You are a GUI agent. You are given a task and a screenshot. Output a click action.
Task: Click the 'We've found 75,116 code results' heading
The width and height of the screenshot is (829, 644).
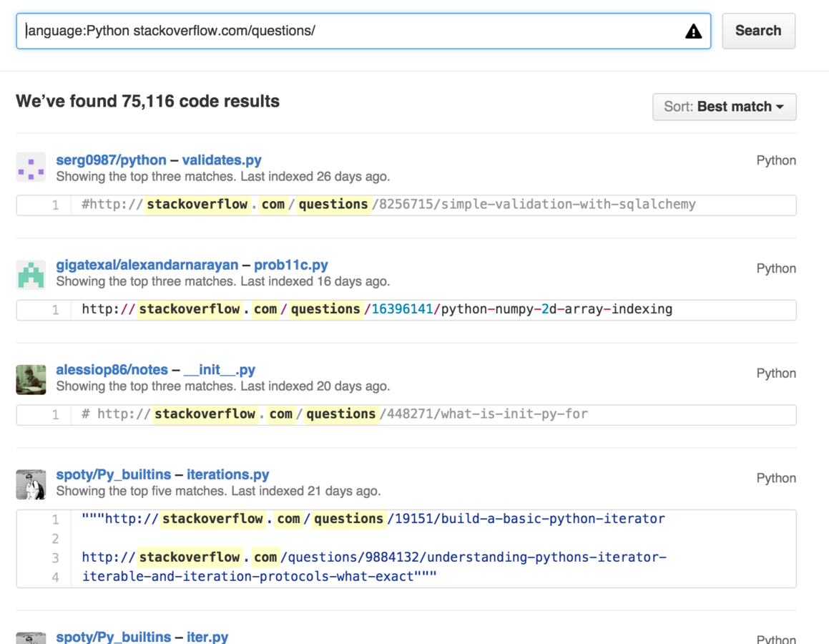[x=147, y=101]
